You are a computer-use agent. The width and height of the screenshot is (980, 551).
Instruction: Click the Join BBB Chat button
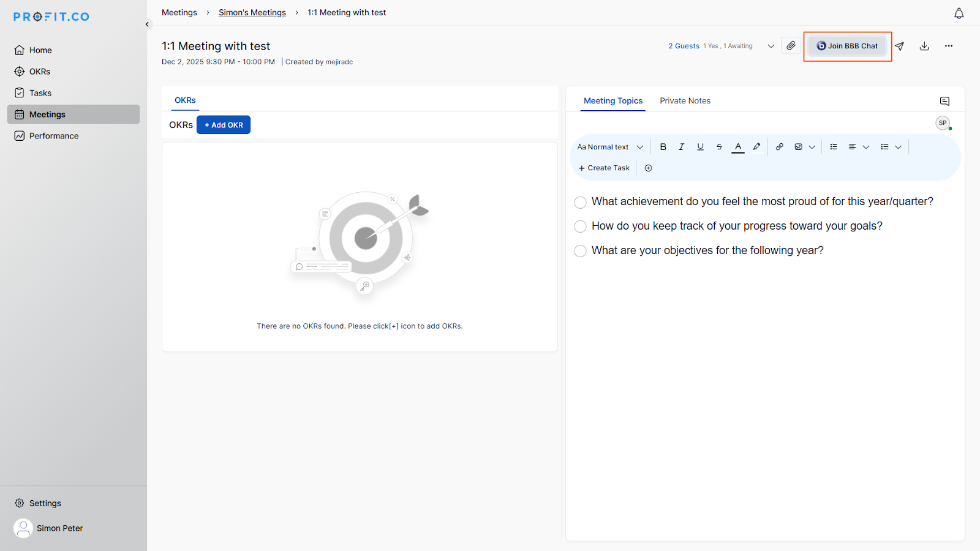pos(847,46)
